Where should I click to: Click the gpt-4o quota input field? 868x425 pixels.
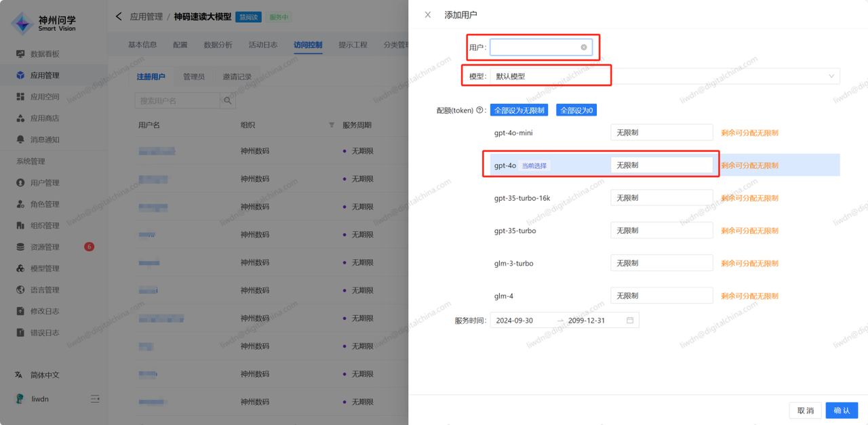(x=661, y=165)
